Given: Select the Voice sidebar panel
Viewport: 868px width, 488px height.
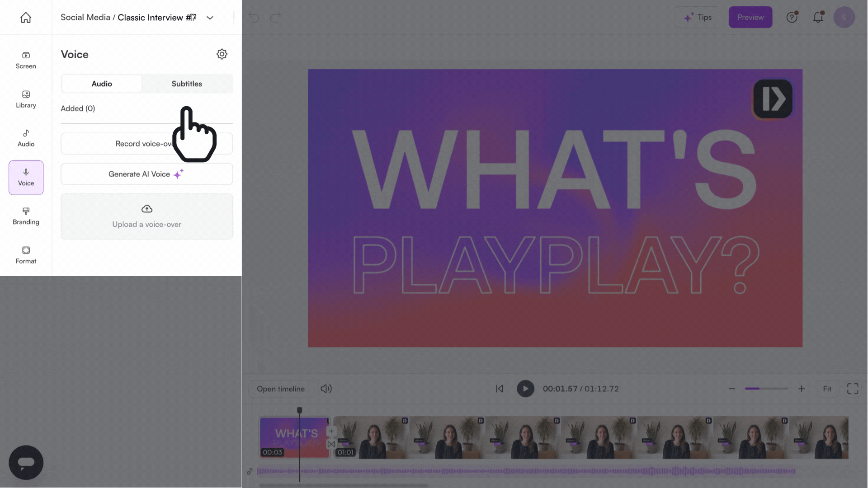Looking at the screenshot, I should tap(26, 178).
